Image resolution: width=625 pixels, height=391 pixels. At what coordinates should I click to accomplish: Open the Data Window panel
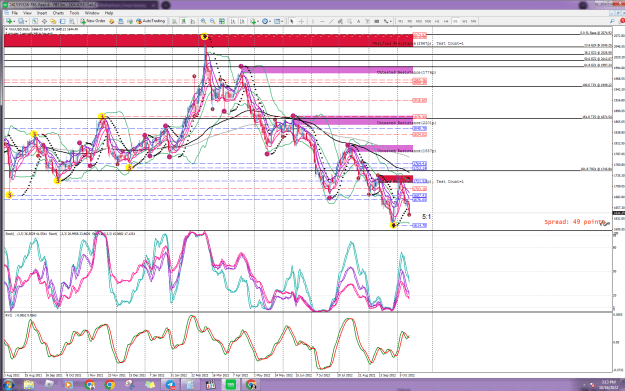[44, 21]
